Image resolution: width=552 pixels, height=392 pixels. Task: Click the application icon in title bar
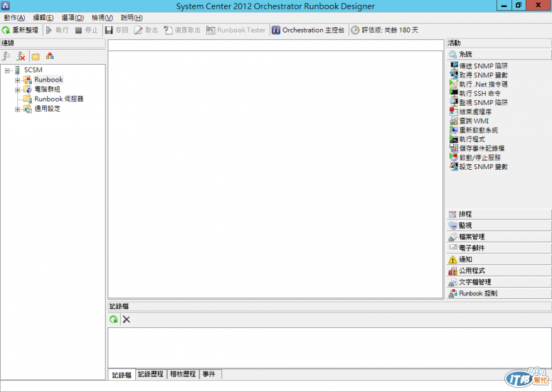[6, 6]
